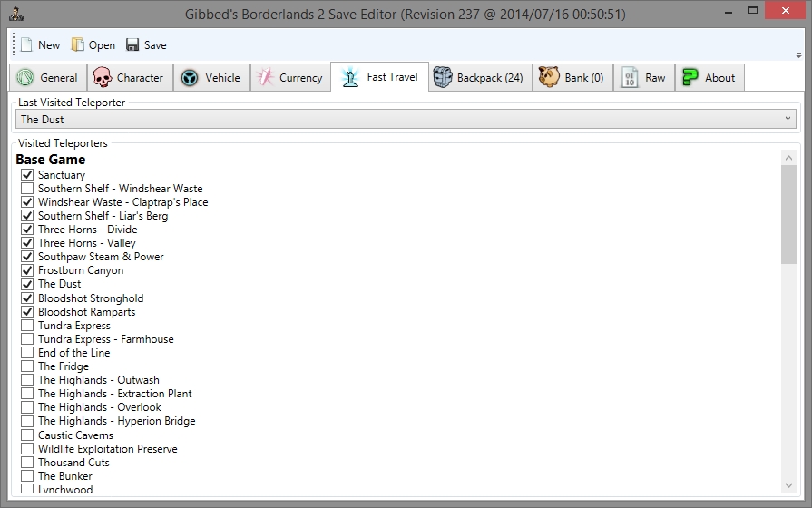Click the app icon in title bar

click(16, 14)
